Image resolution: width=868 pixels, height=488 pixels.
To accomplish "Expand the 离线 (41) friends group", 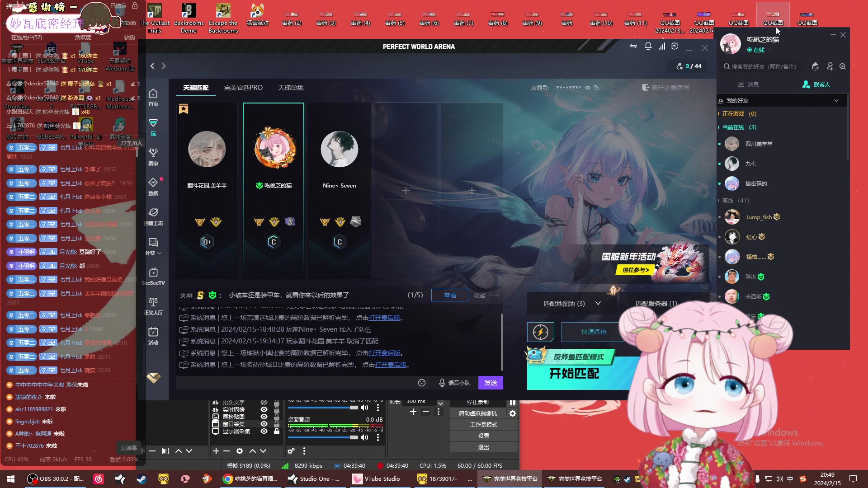I will (x=735, y=201).
